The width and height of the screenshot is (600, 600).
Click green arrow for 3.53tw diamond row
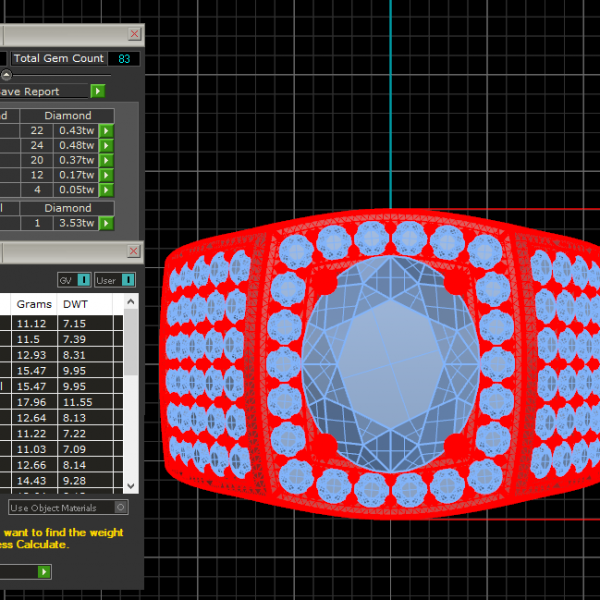(106, 223)
